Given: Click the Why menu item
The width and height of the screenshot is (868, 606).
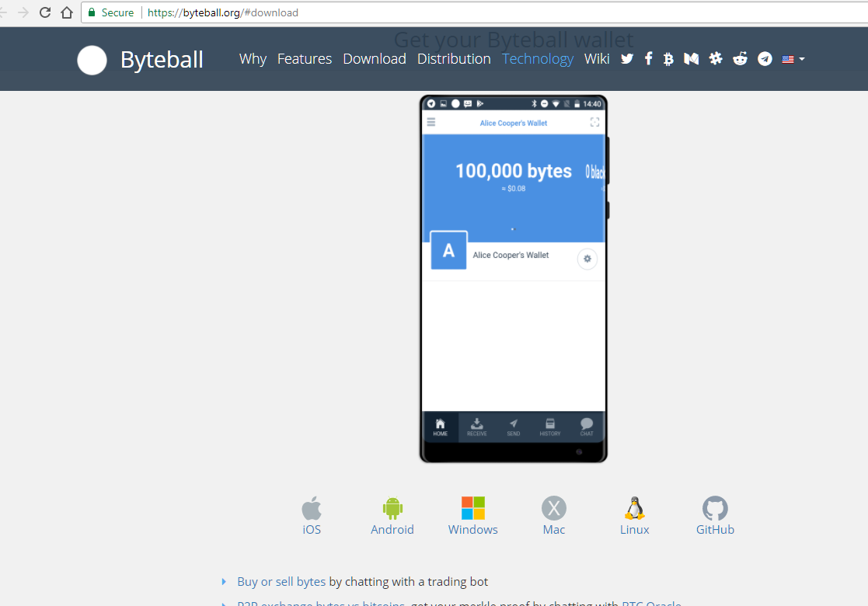Looking at the screenshot, I should [253, 59].
